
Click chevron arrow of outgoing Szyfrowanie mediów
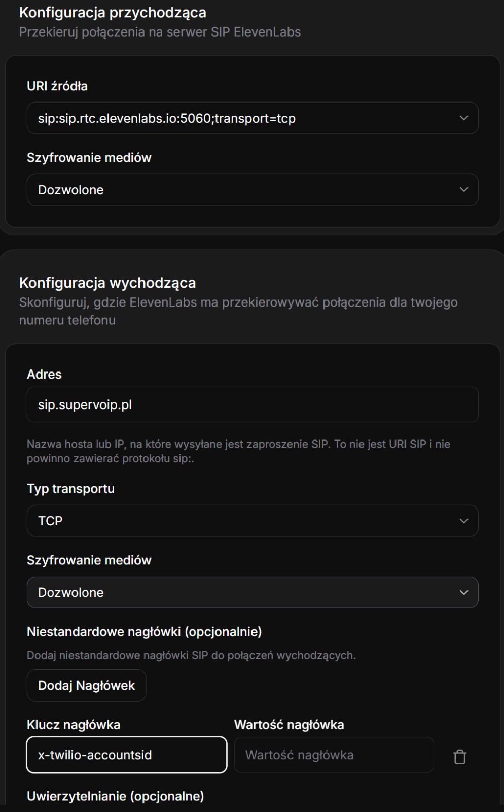click(463, 593)
